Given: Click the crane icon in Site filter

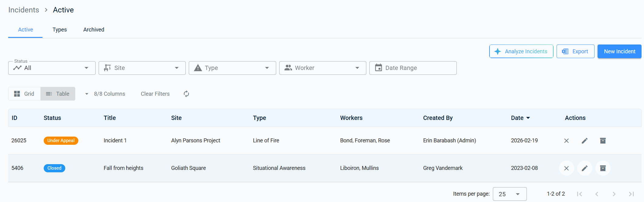Looking at the screenshot, I should [107, 68].
